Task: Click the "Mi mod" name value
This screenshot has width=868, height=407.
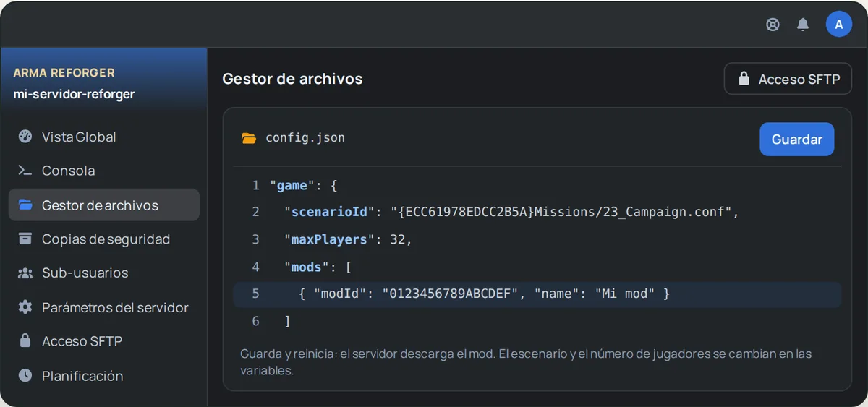Action: (626, 294)
